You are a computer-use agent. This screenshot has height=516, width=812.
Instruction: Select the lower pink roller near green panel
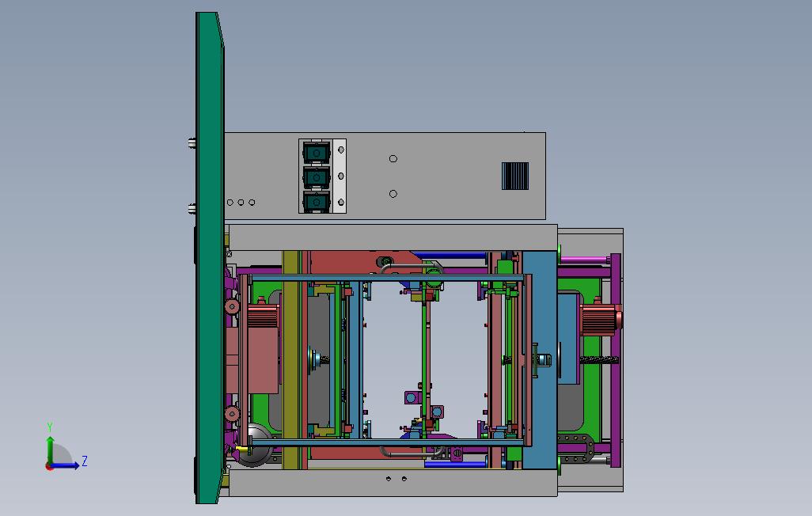click(x=232, y=413)
